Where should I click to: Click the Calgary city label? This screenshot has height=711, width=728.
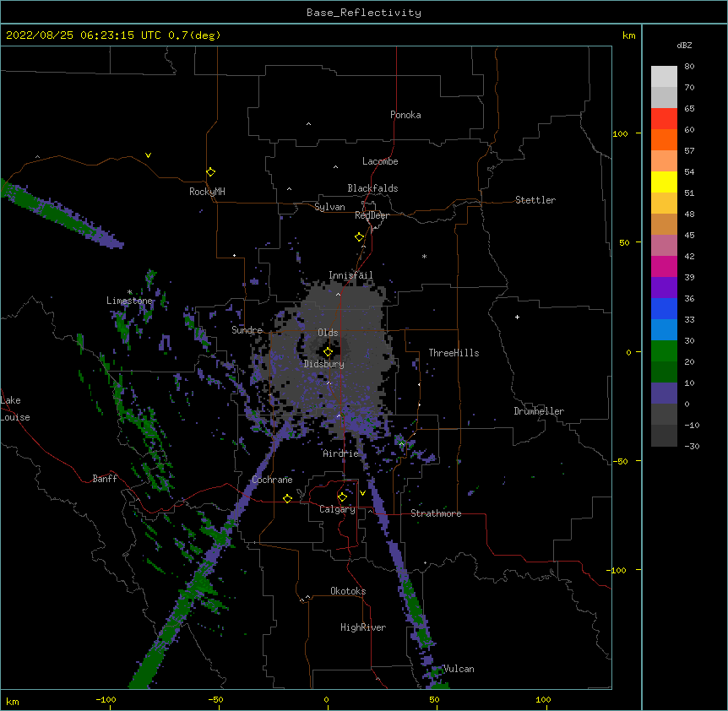(x=338, y=509)
